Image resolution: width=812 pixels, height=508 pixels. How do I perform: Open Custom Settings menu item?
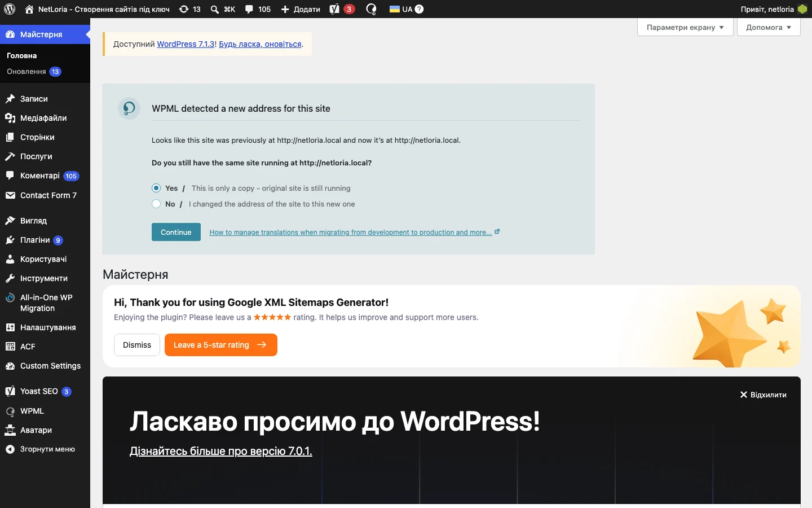pos(45,366)
